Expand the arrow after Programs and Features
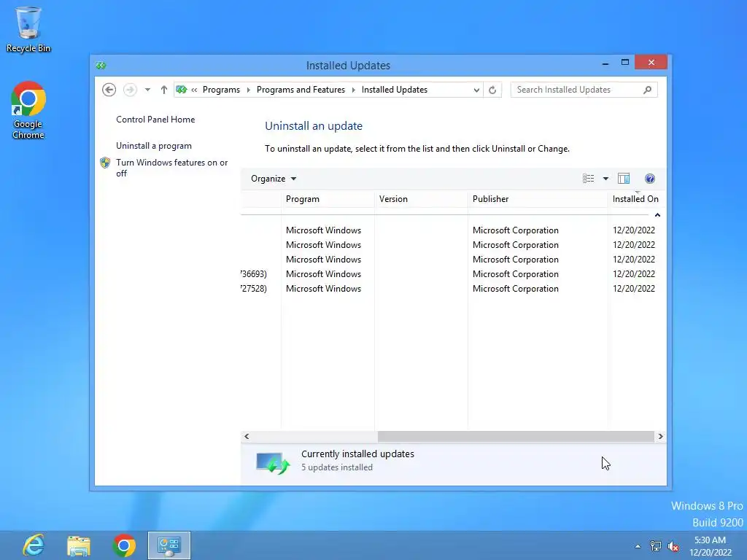The width and height of the screenshot is (747, 560). (354, 90)
